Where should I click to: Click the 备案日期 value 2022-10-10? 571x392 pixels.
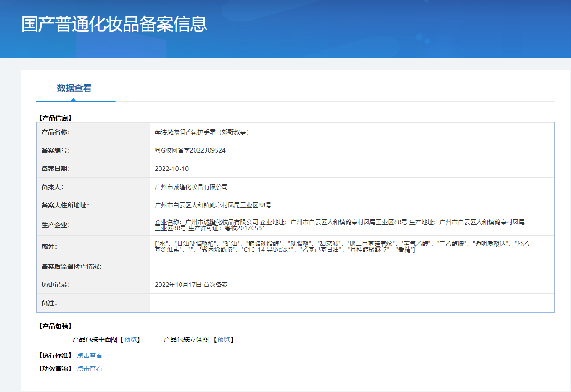[172, 169]
